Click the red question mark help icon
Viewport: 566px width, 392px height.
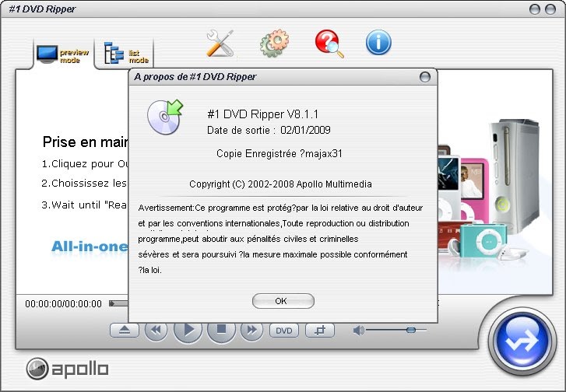tap(329, 44)
